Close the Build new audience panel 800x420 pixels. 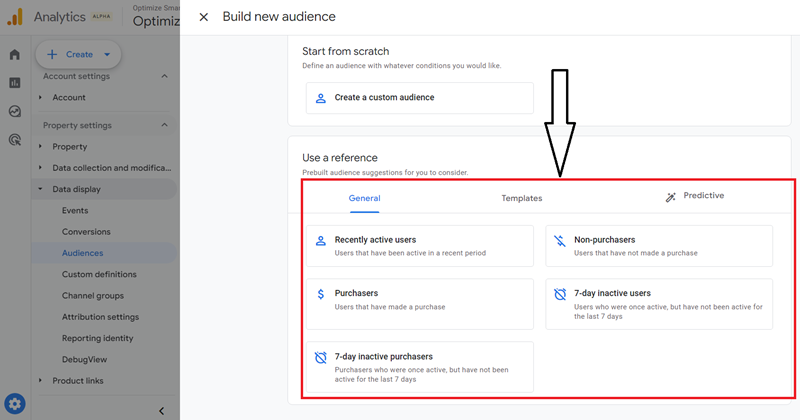[204, 17]
